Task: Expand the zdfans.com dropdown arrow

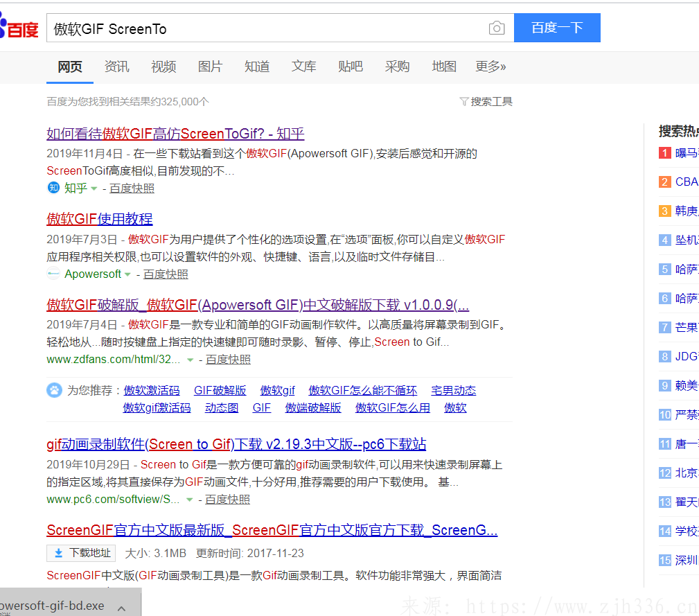Action: pyautogui.click(x=190, y=360)
